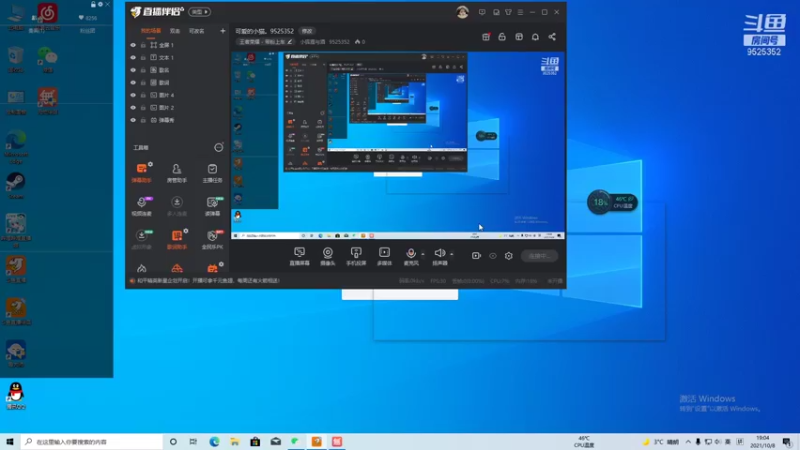This screenshot has height=450, width=800.
Task: Open the QQ desktop shortcut
Action: [16, 396]
